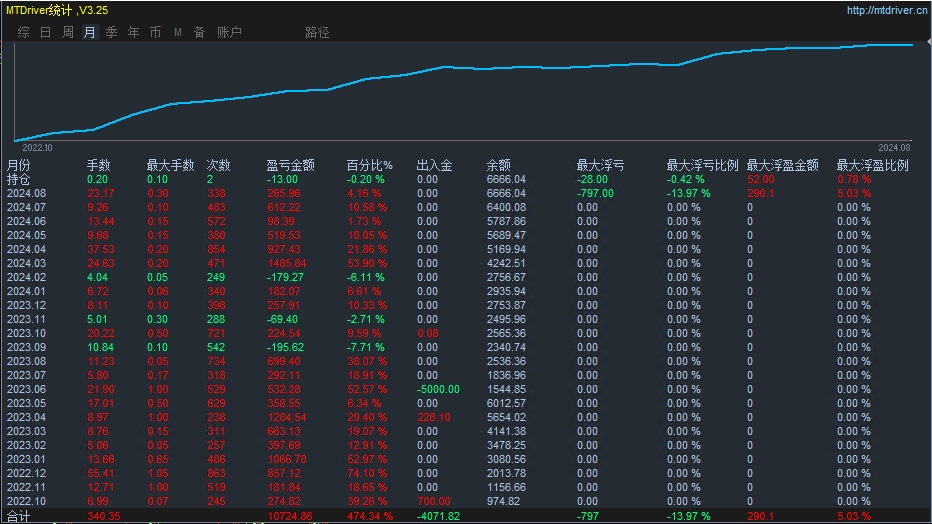The height and width of the screenshot is (524, 932).
Task: Click the 次数 column header
Action: (x=218, y=165)
